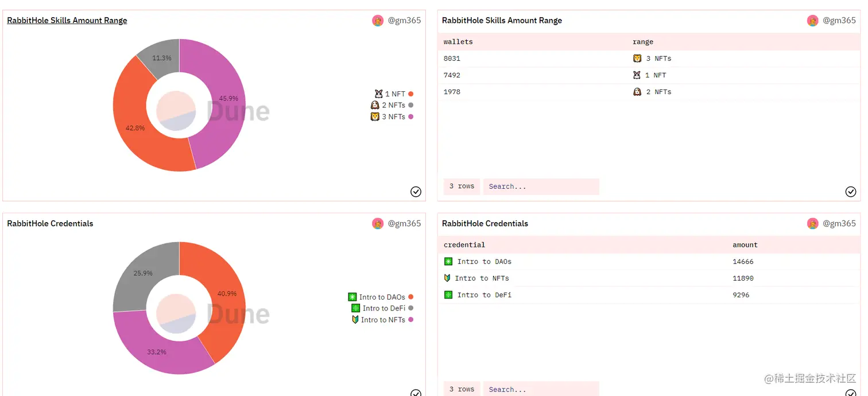868x396 pixels.
Task: Click dog emoji icon in 2 NFTs legend
Action: (375, 105)
